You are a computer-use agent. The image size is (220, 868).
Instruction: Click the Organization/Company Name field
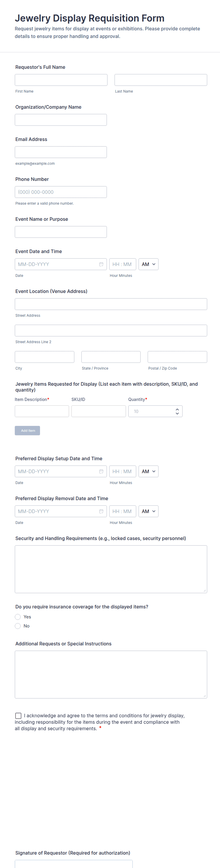(x=61, y=120)
